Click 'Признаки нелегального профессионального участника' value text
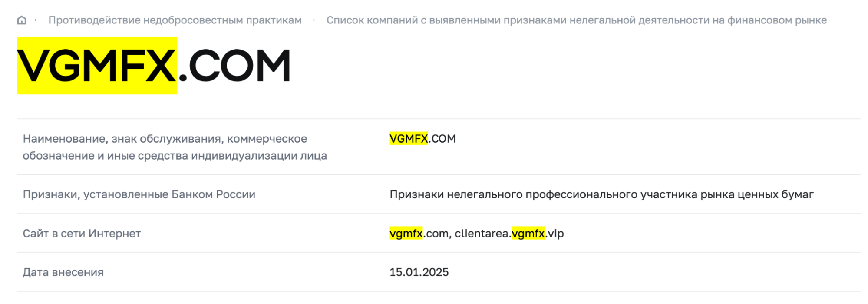868x304 pixels. (601, 194)
